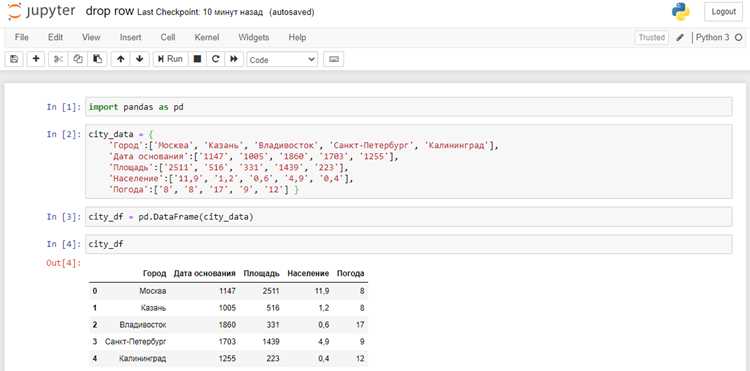Open the command palette keyboard icon
The width and height of the screenshot is (750, 371).
click(334, 59)
